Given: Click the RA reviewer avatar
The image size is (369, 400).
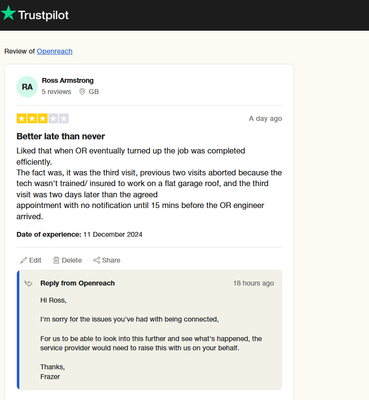Looking at the screenshot, I should point(27,87).
